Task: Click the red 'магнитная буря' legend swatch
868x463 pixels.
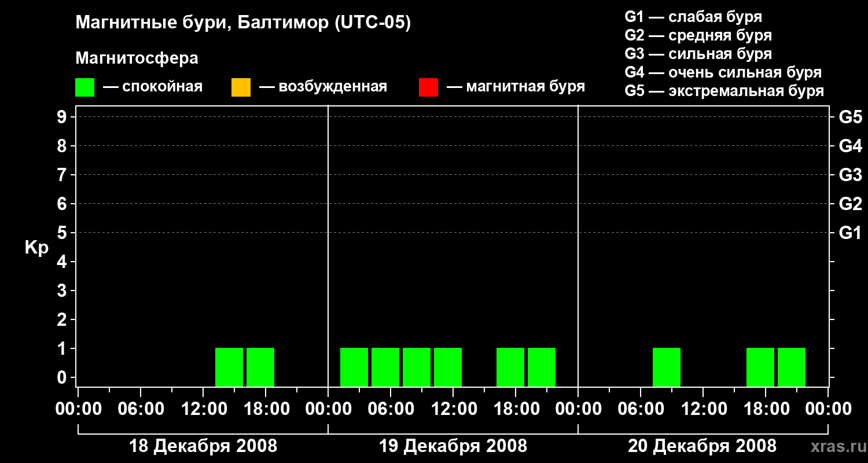Action: [x=428, y=87]
